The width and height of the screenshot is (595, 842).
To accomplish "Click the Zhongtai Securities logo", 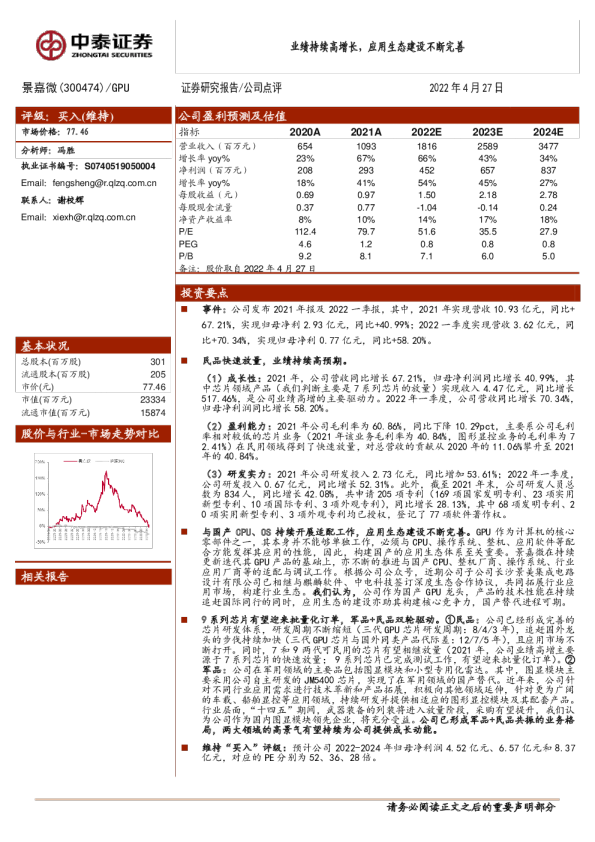I will (x=95, y=45).
